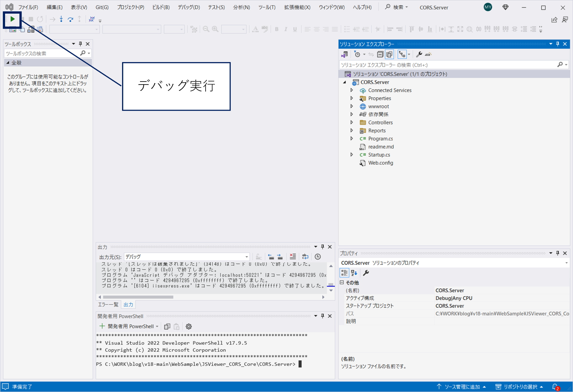Open the Git(G) menu

102,7
